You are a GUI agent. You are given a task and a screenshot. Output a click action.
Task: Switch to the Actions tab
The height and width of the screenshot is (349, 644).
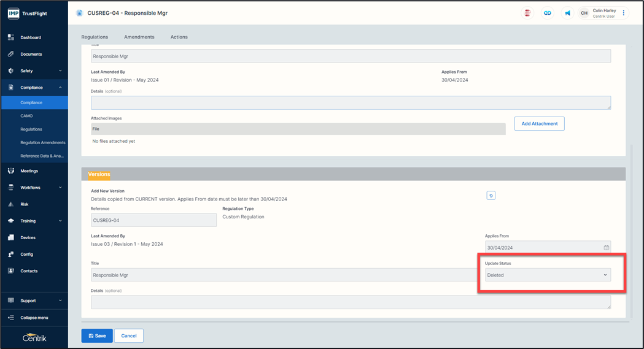179,37
